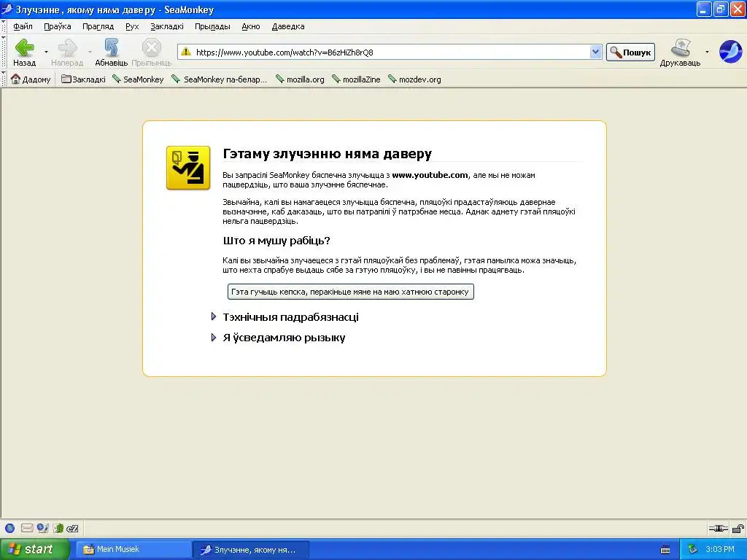This screenshot has height=560, width=747.
Task: Click the Пошук search button
Action: 630,52
